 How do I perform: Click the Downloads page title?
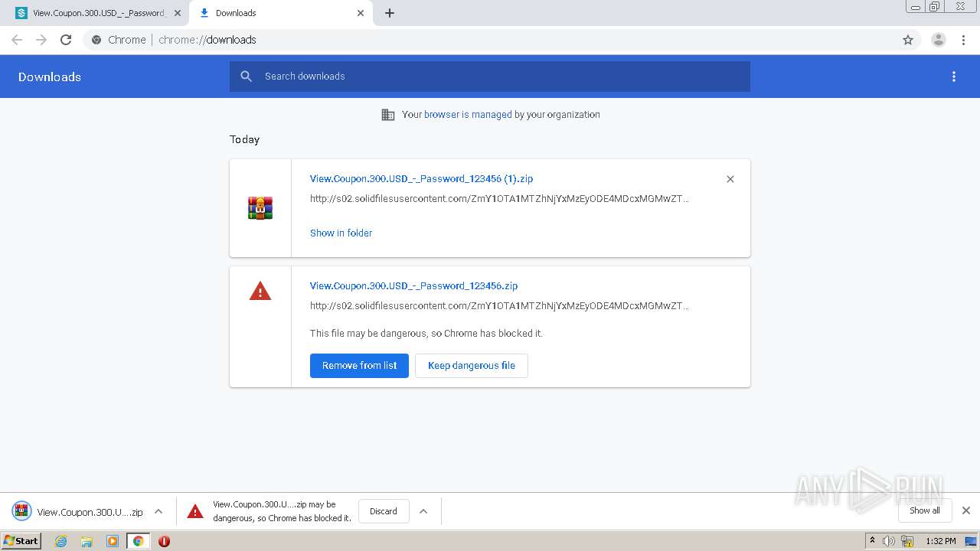[50, 77]
